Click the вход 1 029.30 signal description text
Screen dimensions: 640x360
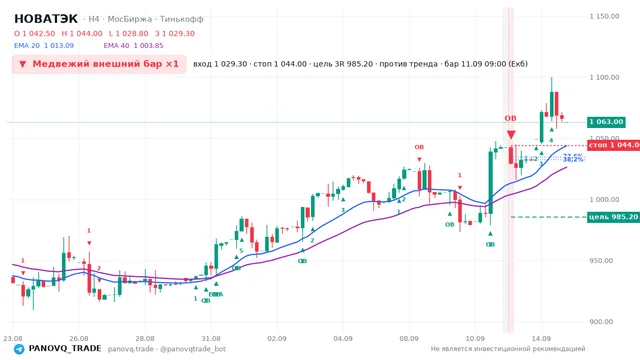coord(360,64)
